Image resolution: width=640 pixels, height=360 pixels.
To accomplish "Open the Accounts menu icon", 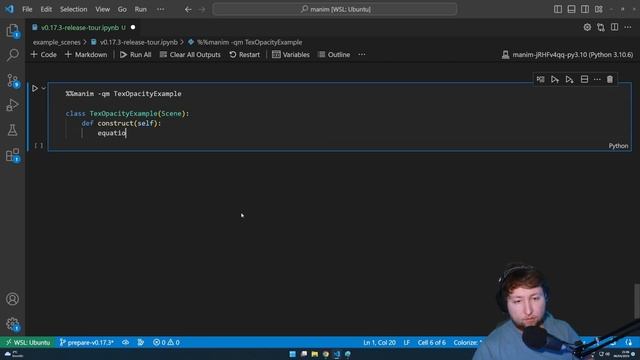I will pyautogui.click(x=12, y=299).
